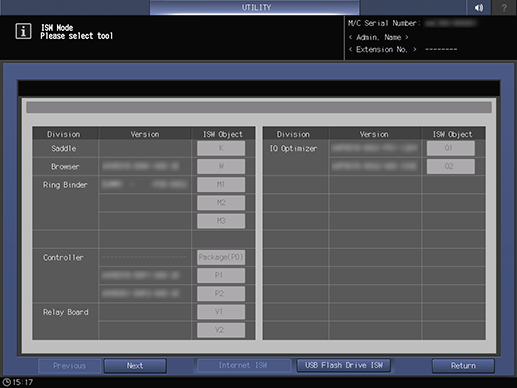517x388 pixels.
Task: Select IO Optimizer object O1
Action: (x=451, y=148)
